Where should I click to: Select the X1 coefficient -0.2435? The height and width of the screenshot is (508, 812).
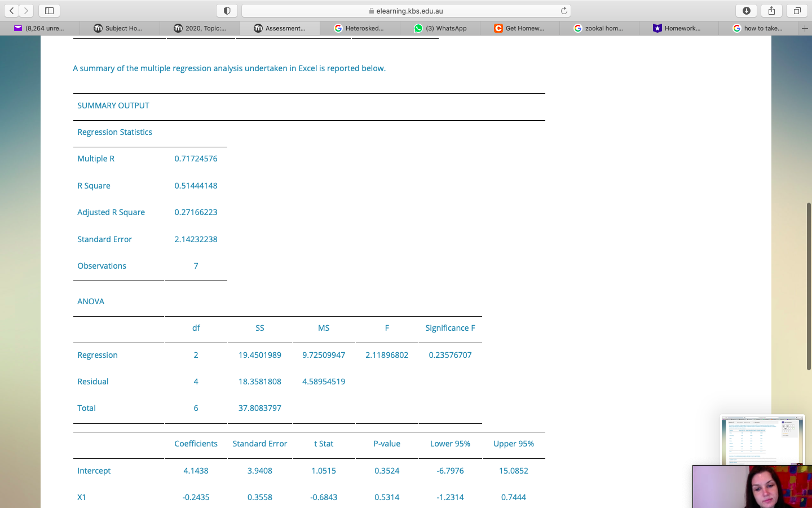(196, 497)
